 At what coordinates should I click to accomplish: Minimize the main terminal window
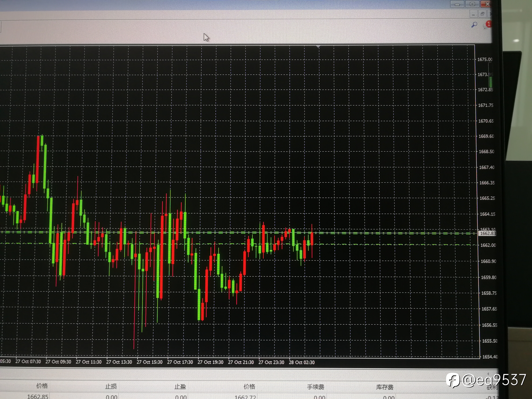tap(457, 4)
